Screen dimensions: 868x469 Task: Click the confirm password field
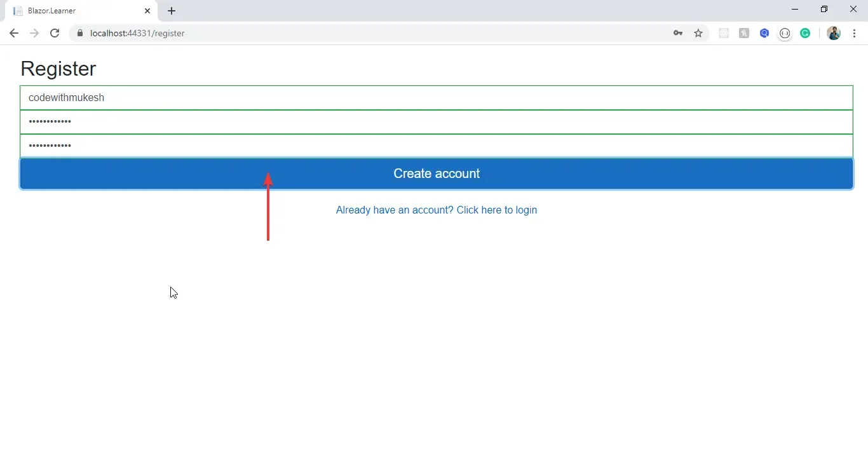(436, 146)
